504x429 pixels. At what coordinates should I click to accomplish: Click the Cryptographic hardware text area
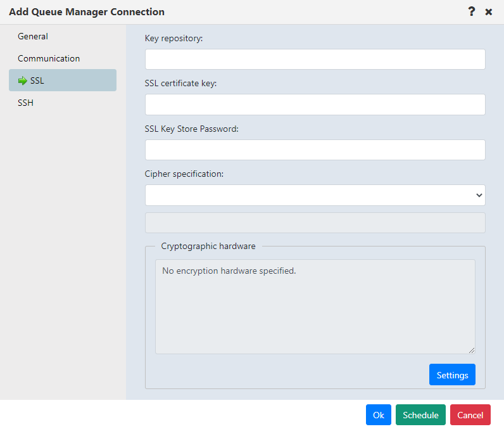click(x=315, y=307)
